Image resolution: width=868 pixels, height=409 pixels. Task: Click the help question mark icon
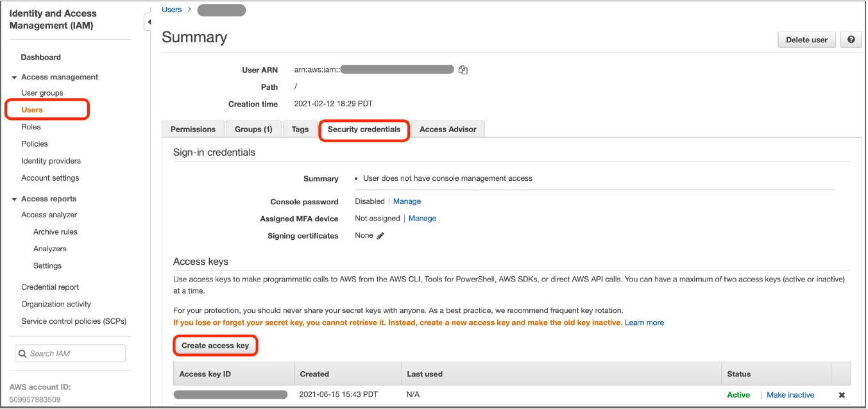coord(851,40)
